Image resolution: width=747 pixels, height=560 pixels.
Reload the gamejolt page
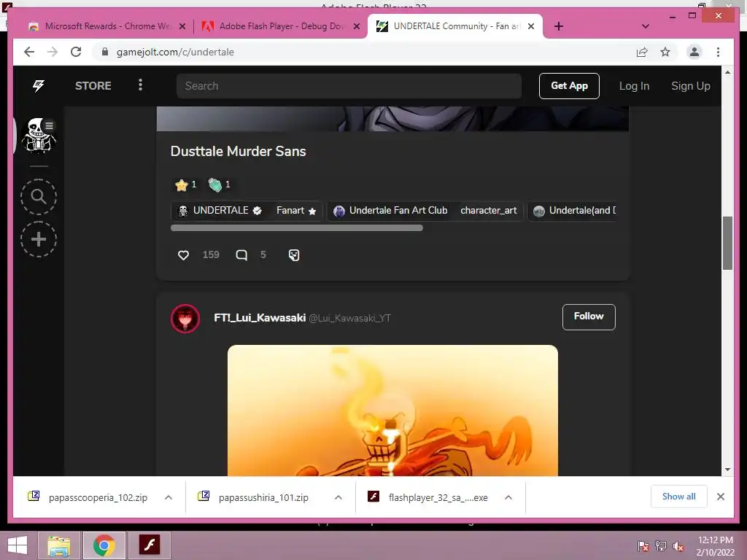point(76,52)
